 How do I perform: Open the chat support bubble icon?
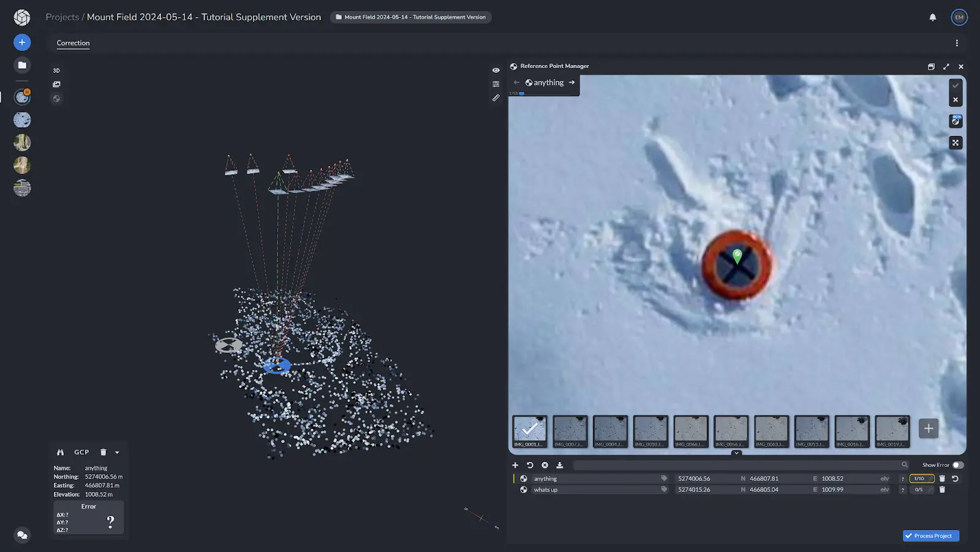coord(22,535)
